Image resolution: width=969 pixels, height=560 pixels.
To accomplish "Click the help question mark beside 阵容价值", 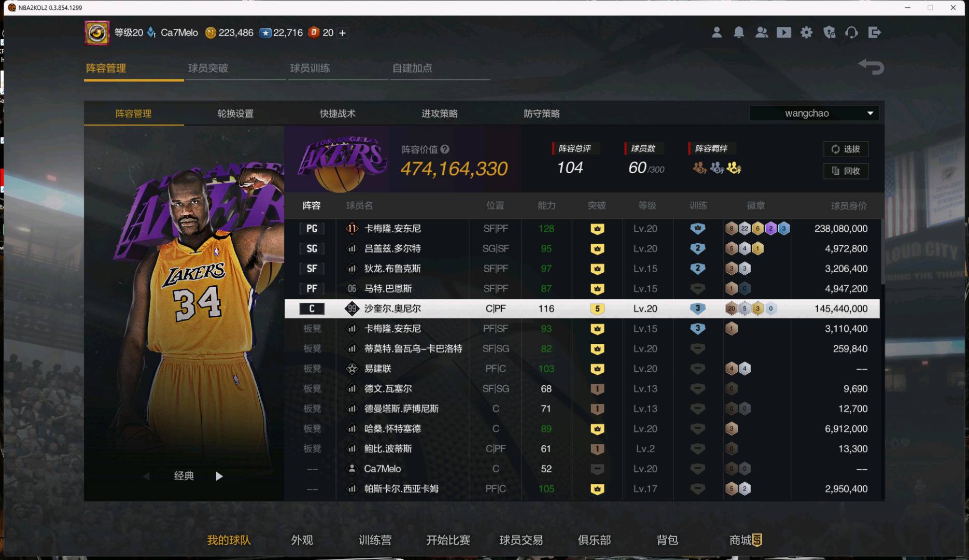I will pyautogui.click(x=445, y=149).
